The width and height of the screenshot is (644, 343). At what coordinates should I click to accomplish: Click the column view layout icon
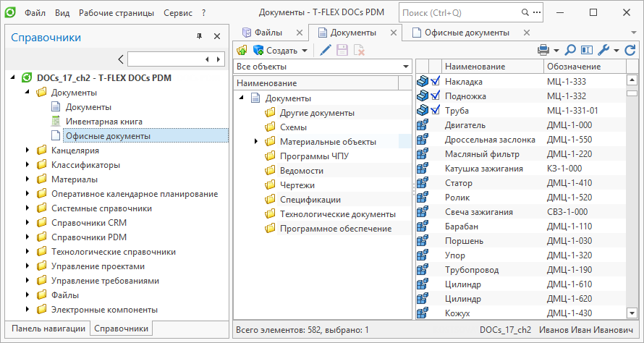click(587, 51)
